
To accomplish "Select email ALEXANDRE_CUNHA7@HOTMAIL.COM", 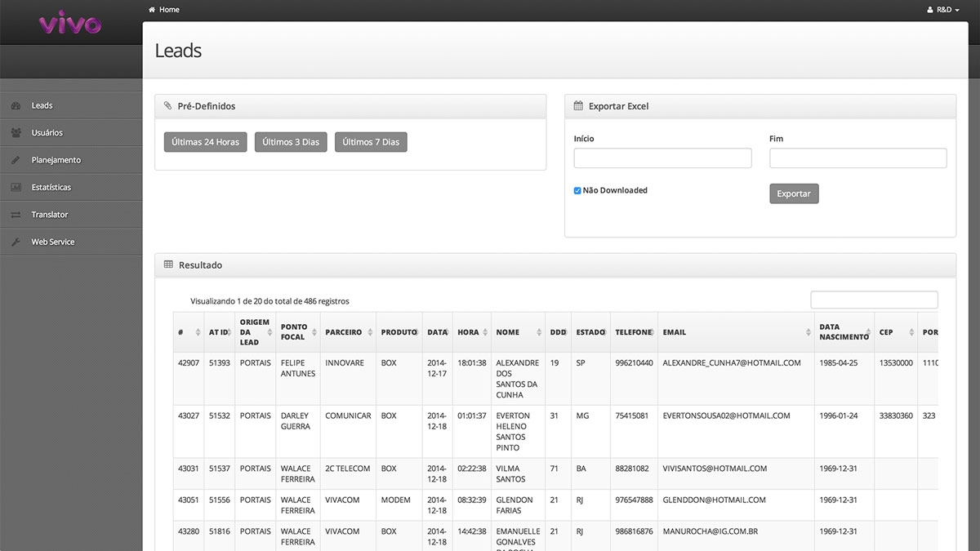I will (x=732, y=362).
